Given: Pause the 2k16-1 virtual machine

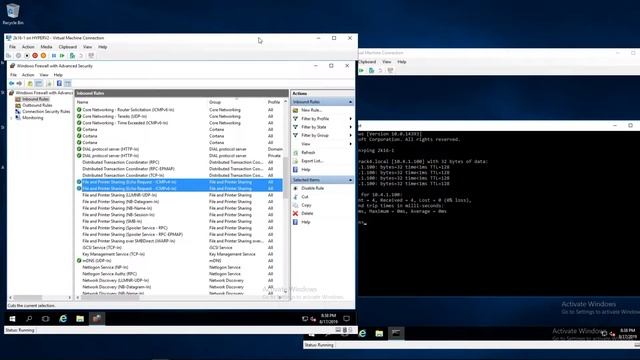Looking at the screenshot, I should [x=53, y=56].
